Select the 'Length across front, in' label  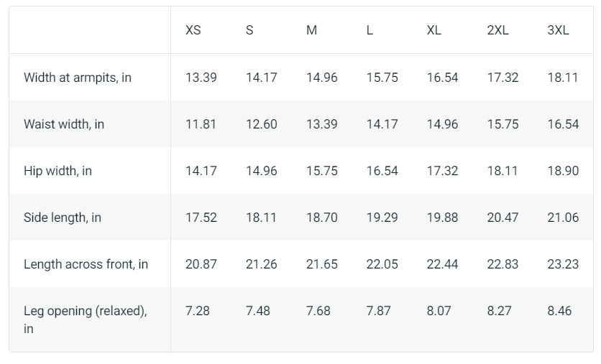point(86,264)
